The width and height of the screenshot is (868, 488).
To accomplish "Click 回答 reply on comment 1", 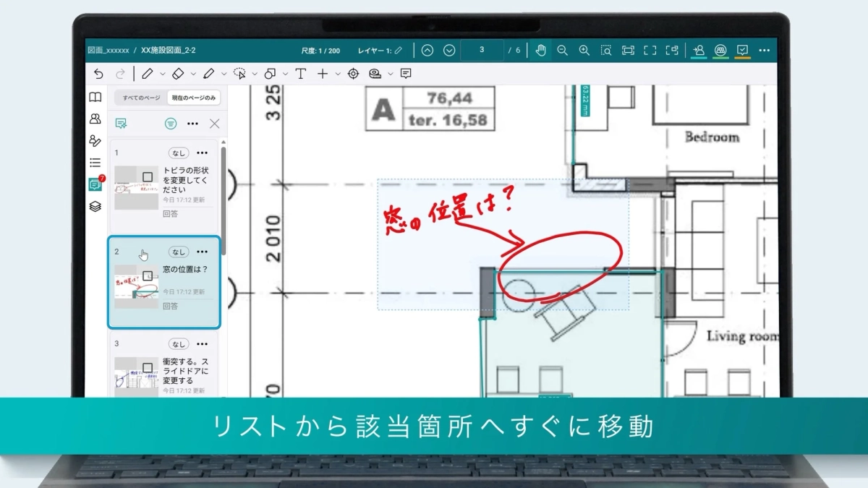I will (170, 214).
